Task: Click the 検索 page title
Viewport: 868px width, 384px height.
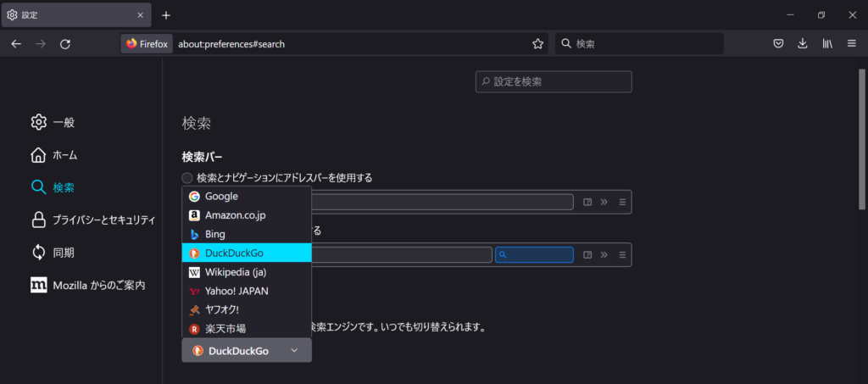Action: point(197,124)
